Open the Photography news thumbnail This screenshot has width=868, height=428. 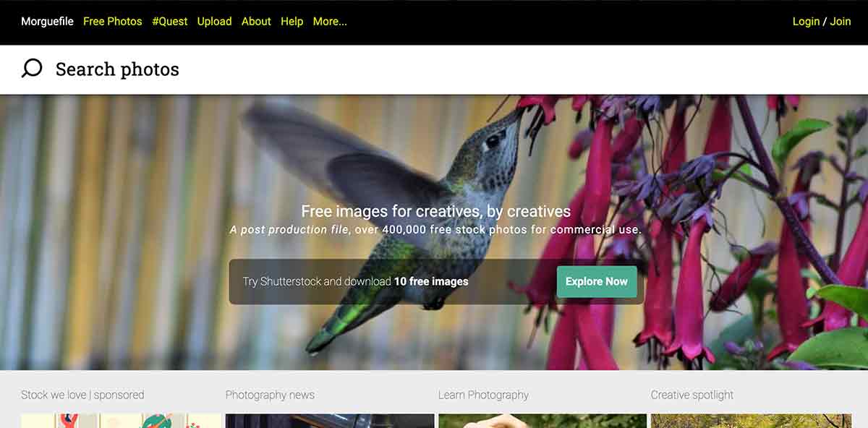pos(330,421)
